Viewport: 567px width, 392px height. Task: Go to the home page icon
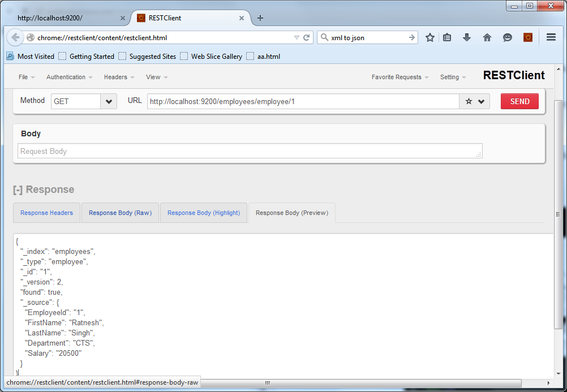pos(487,37)
